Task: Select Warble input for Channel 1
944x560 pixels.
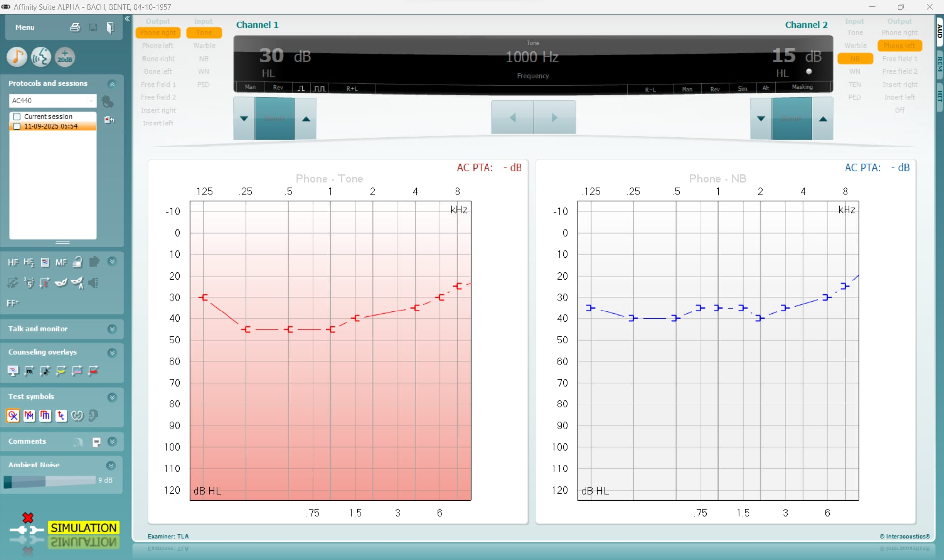Action: click(x=204, y=46)
